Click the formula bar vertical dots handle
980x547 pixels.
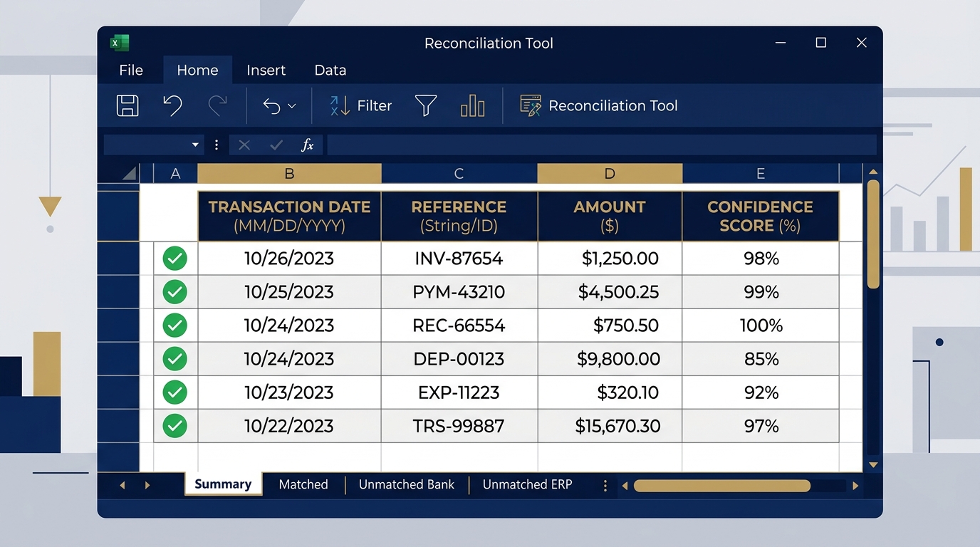(x=217, y=145)
